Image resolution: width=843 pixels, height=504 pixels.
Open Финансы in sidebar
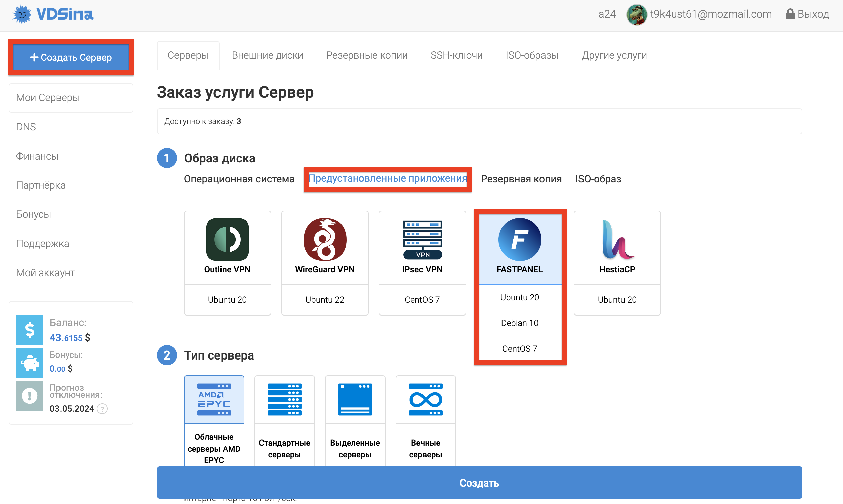(x=37, y=156)
